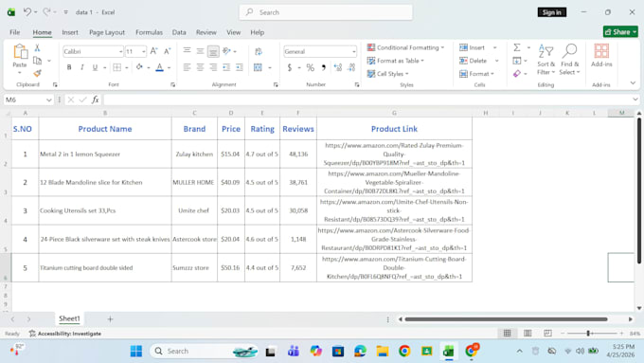Click the Share button
This screenshot has height=363, width=644.
(620, 31)
